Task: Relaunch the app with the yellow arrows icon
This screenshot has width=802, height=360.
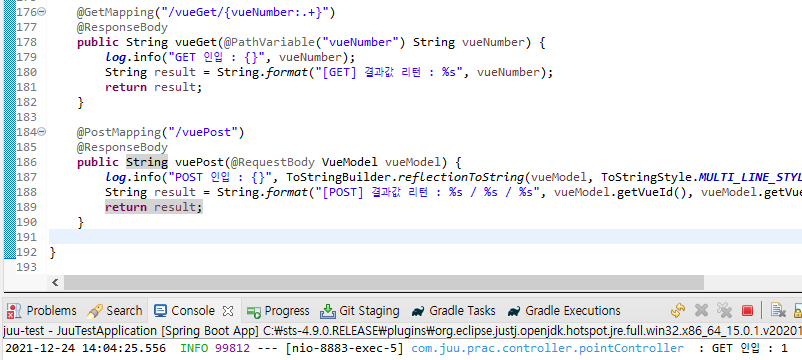Action: click(678, 310)
